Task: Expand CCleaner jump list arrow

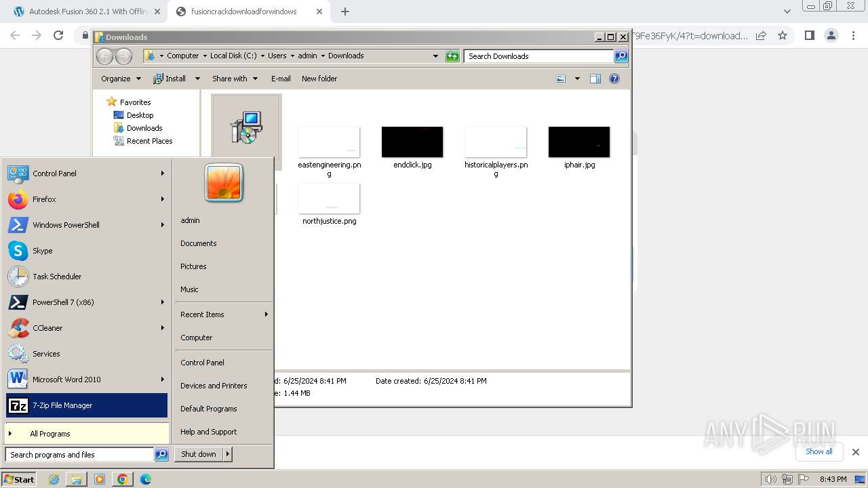Action: [x=163, y=328]
